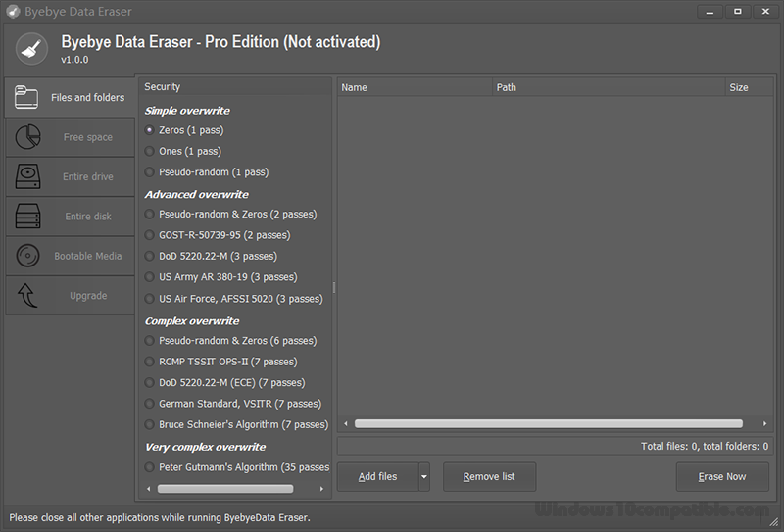This screenshot has height=532, width=784.
Task: Choose DoD 5220.22-M (3 passes) option
Action: coord(149,256)
